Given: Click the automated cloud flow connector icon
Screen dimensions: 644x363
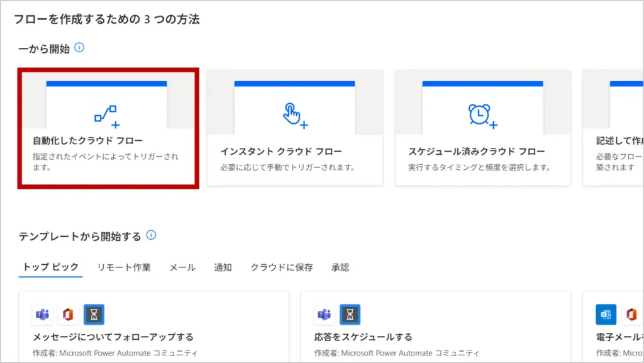Looking at the screenshot, I should point(106,115).
